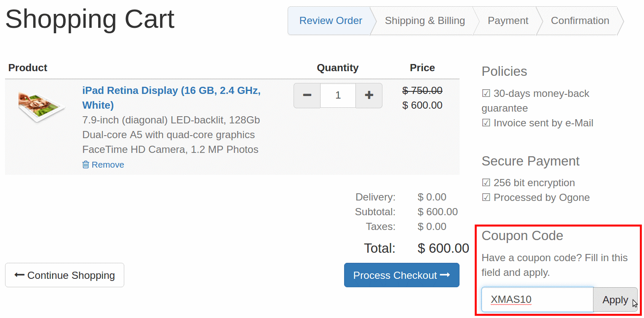Image resolution: width=644 pixels, height=318 pixels.
Task: Click the 256 bit encryption checkmark
Action: click(x=486, y=183)
